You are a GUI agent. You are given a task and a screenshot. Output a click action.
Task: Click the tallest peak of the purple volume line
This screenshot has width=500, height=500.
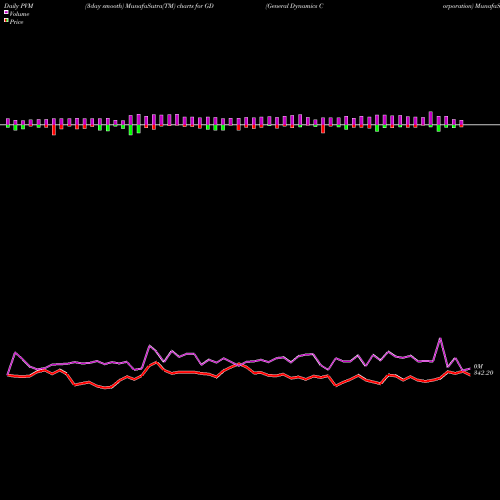click(x=440, y=339)
